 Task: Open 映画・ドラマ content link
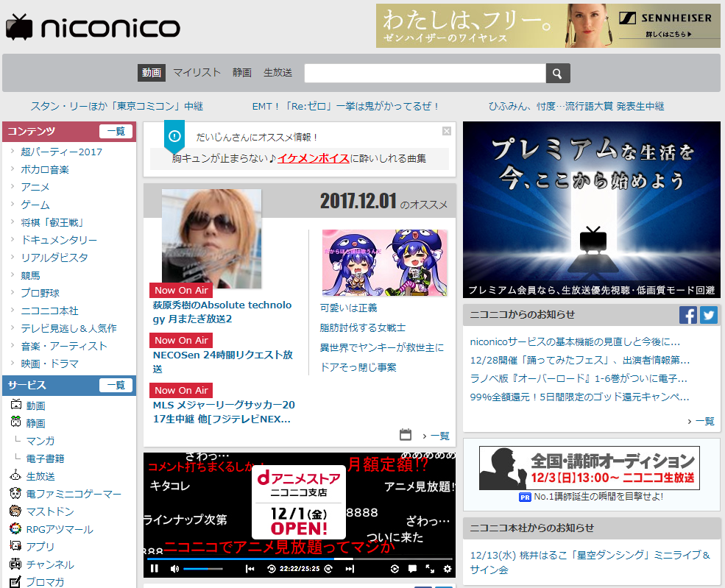point(50,364)
